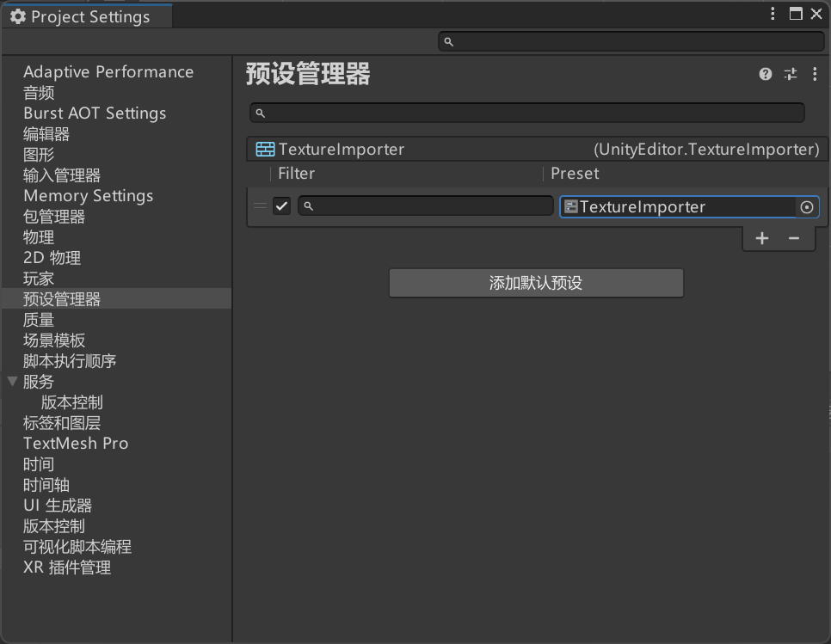Open the Preset Manager three-dot menu
Screen dimensions: 831x644
tap(815, 75)
